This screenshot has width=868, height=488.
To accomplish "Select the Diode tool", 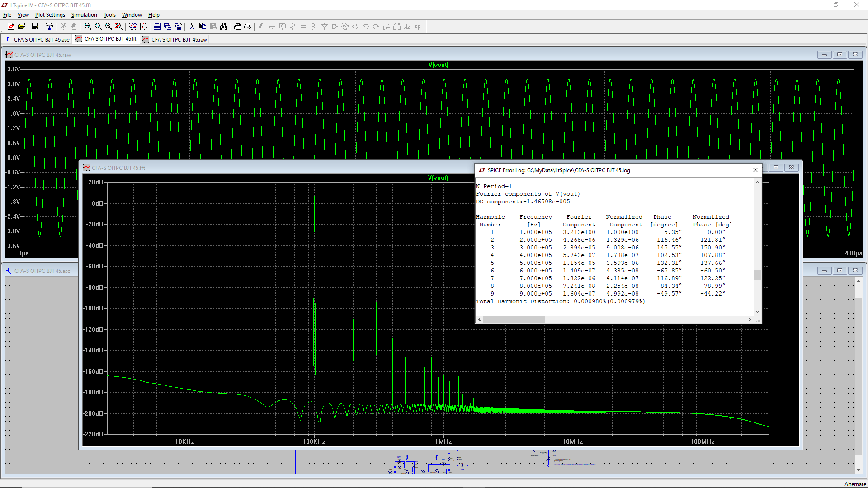I will [x=324, y=27].
